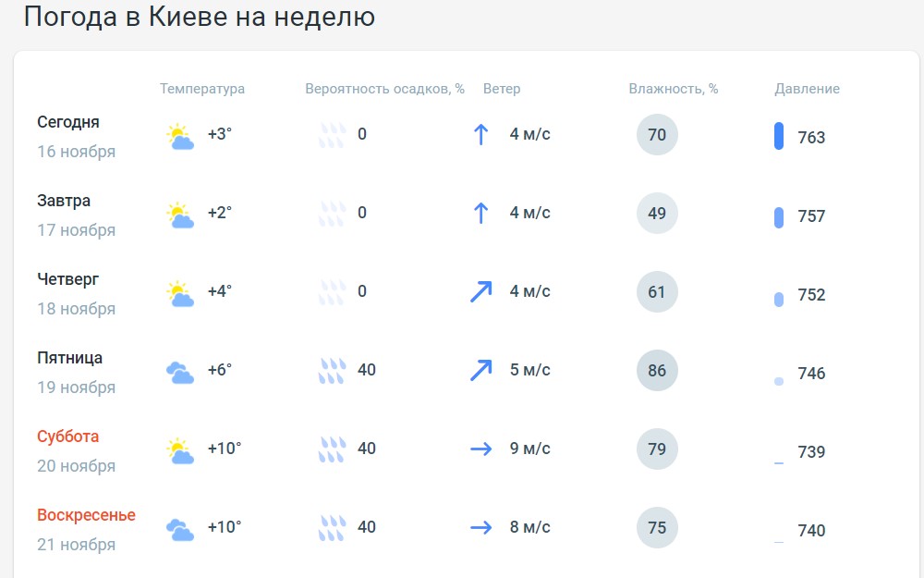Click the partly sunny icon for today
The width and height of the screenshot is (924, 578).
[180, 137]
